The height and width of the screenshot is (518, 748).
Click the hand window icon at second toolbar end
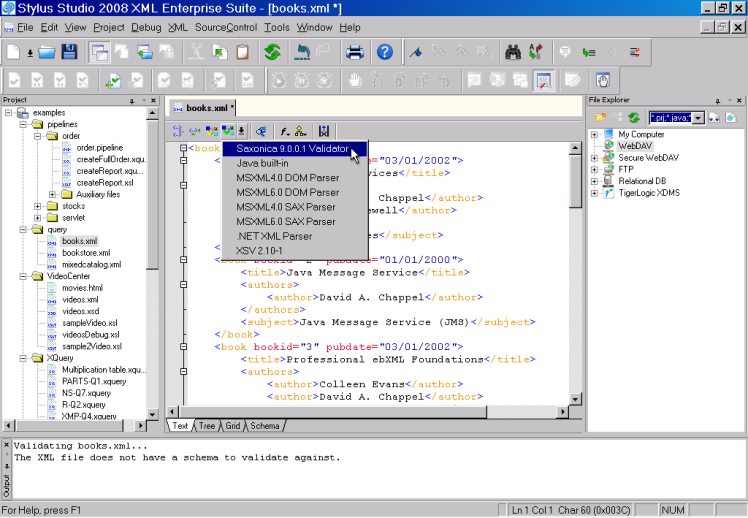603,80
